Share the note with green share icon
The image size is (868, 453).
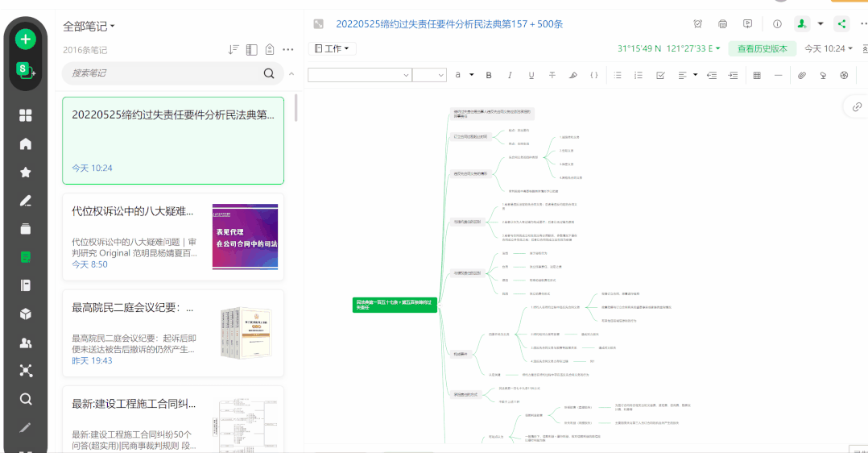842,24
